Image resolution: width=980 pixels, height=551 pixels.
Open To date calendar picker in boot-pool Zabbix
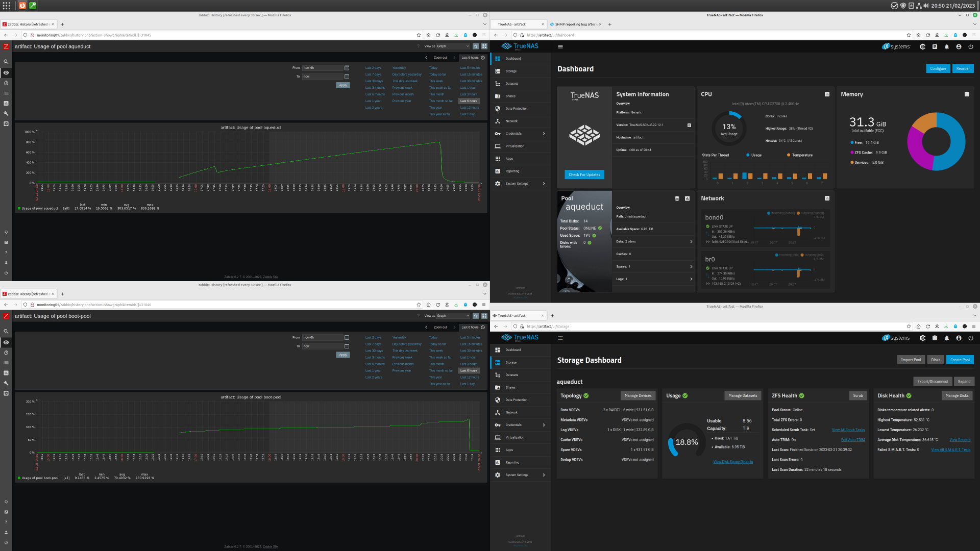(x=347, y=346)
